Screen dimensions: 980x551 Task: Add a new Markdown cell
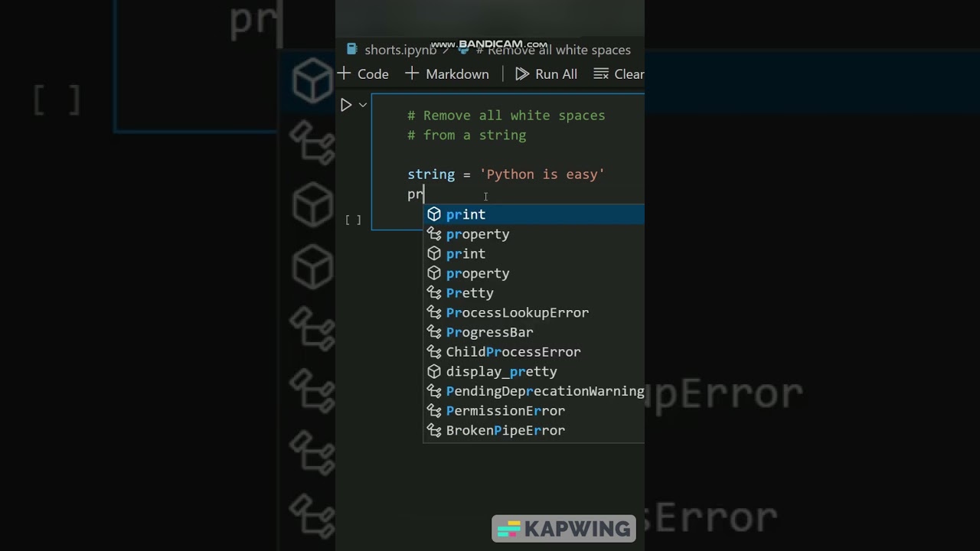(447, 74)
